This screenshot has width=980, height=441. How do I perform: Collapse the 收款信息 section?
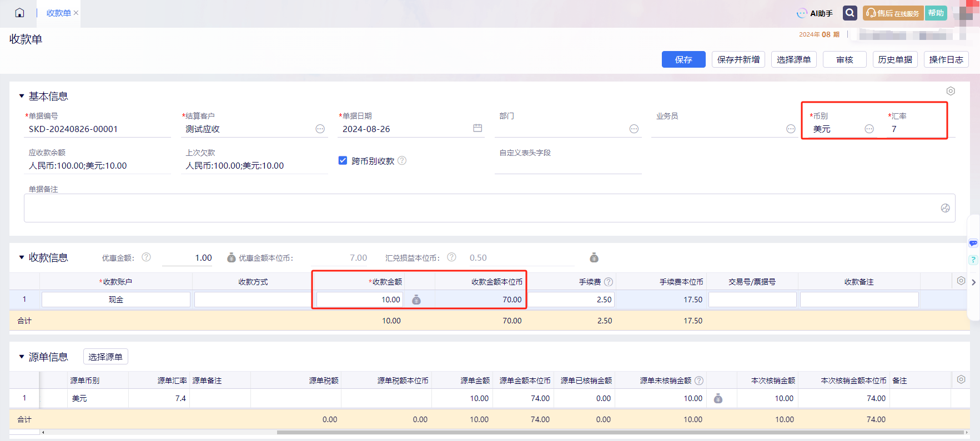coord(22,257)
